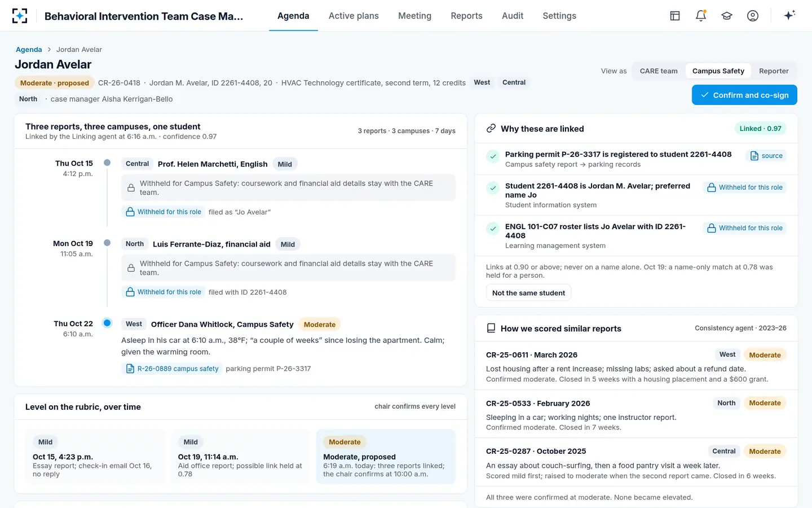
Task: Click the Linked 0.97 badge
Action: (x=760, y=129)
